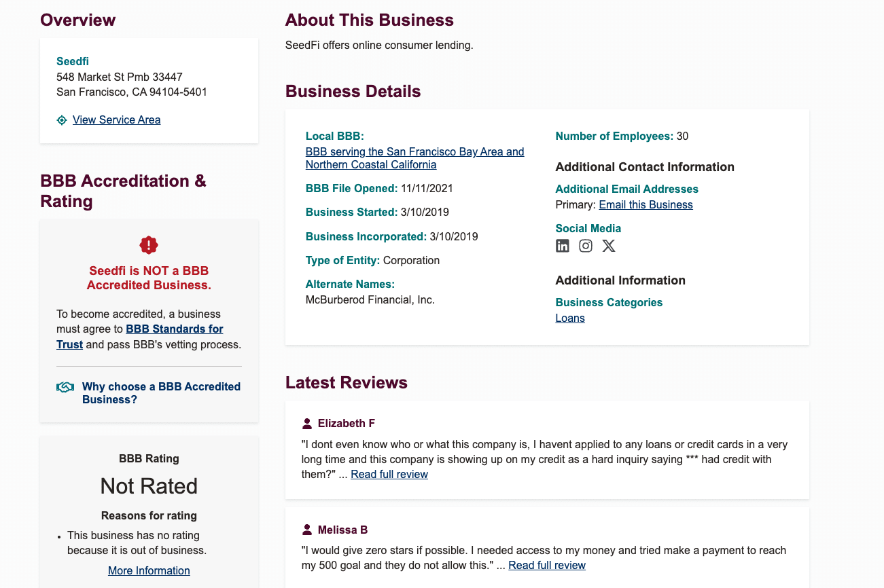Viewport: 884px width, 588px height.
Task: Open the View Service Area link
Action: click(116, 120)
